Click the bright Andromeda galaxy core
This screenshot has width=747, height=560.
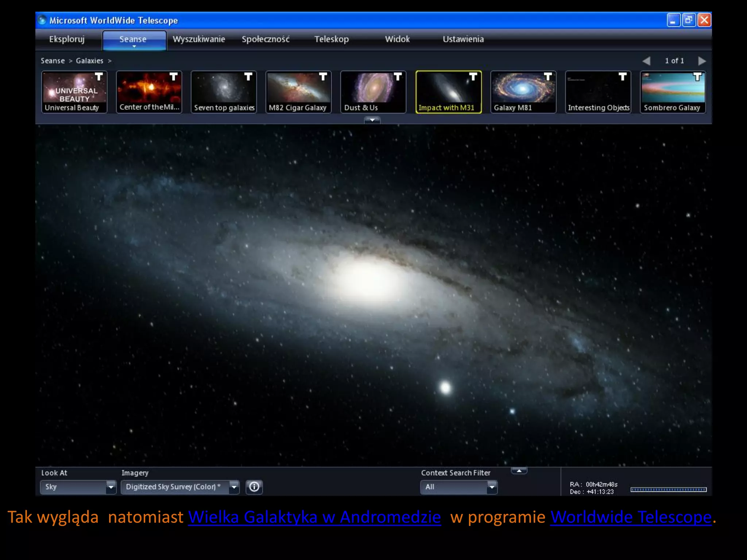(x=368, y=280)
